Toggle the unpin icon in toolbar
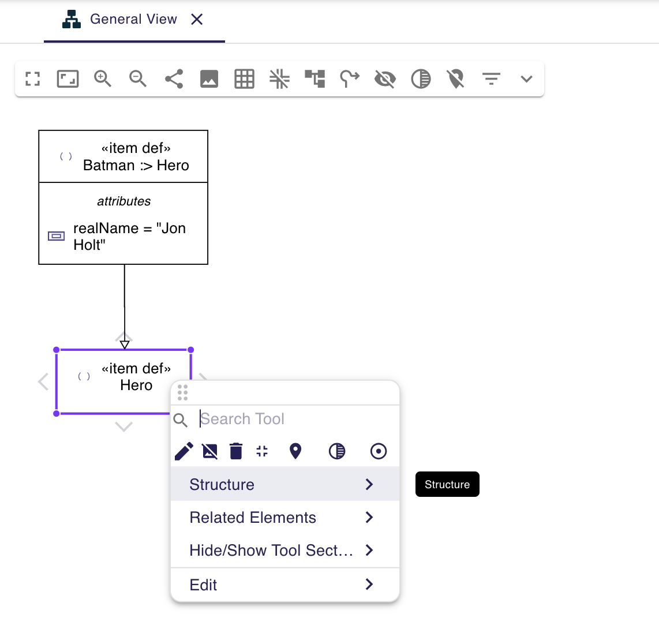The height and width of the screenshot is (644, 659). [x=456, y=78]
